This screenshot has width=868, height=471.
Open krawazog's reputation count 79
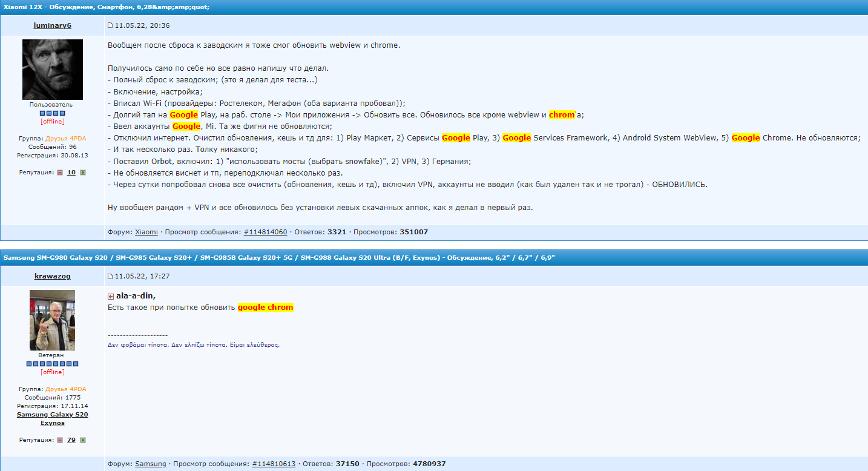click(x=71, y=440)
